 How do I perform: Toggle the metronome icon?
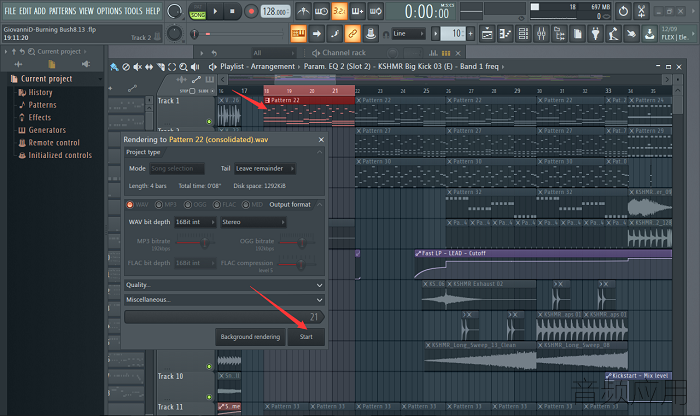click(x=303, y=11)
